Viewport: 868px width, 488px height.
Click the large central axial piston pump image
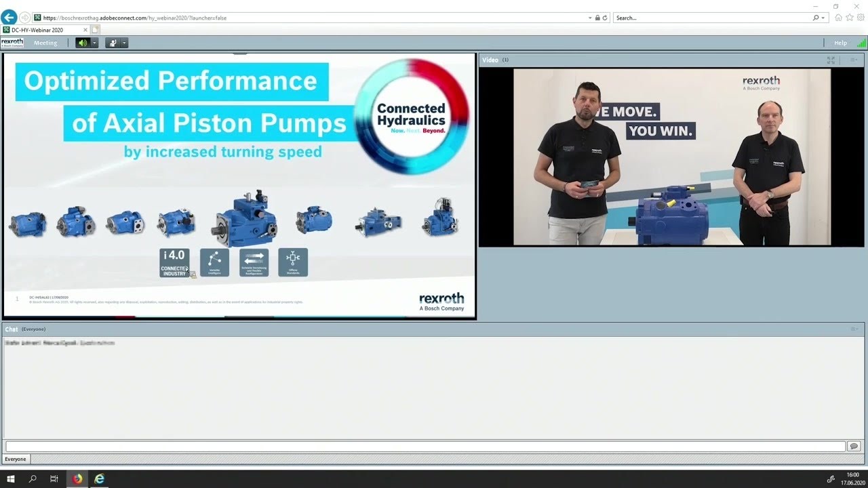tap(244, 218)
